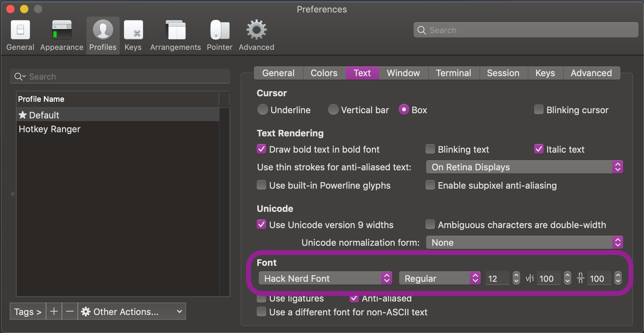Enable Use built-in Powerline glyphs
Image resolution: width=644 pixels, height=333 pixels.
261,185
